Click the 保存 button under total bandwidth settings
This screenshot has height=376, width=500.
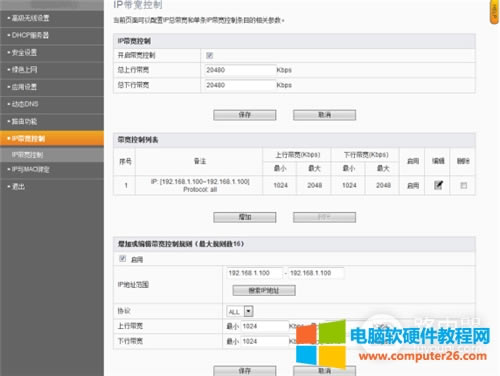pyautogui.click(x=245, y=115)
